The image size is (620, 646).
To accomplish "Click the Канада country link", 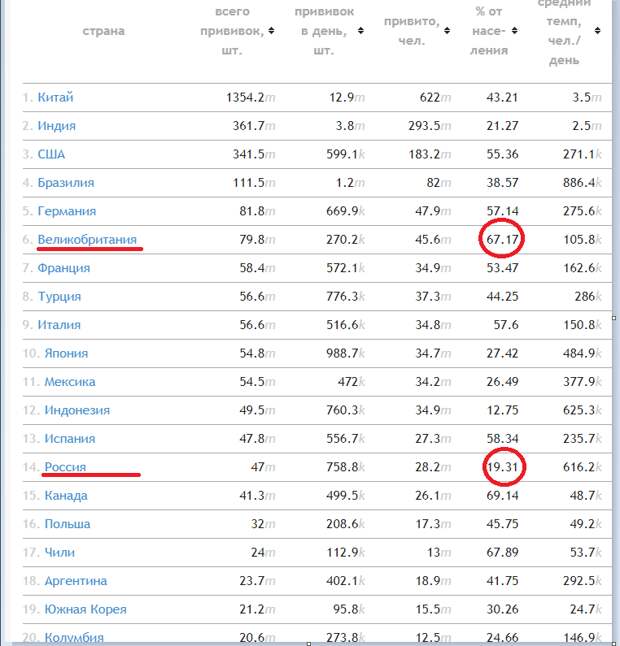I will pyautogui.click(x=65, y=495).
